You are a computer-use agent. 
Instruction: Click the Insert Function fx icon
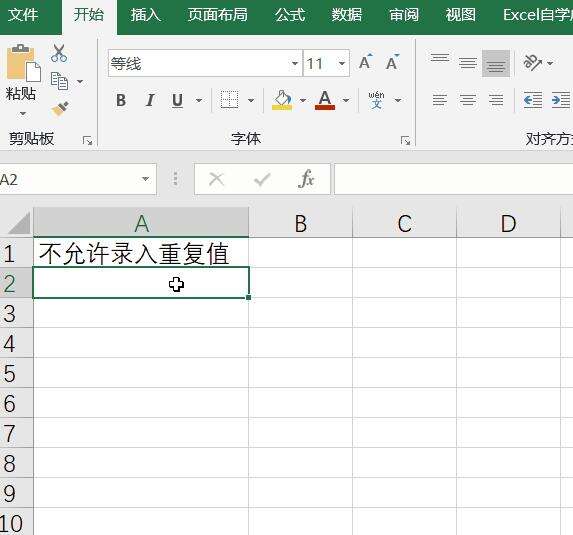click(306, 179)
